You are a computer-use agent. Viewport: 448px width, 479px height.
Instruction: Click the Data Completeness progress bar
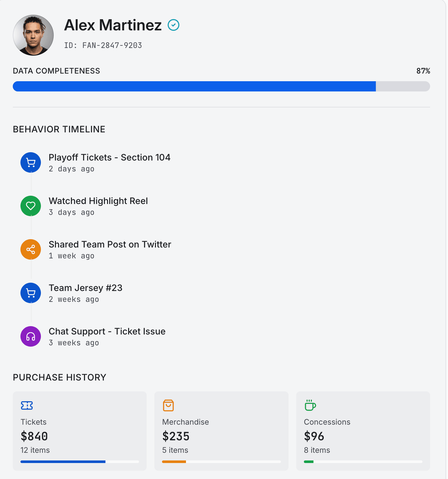click(221, 86)
